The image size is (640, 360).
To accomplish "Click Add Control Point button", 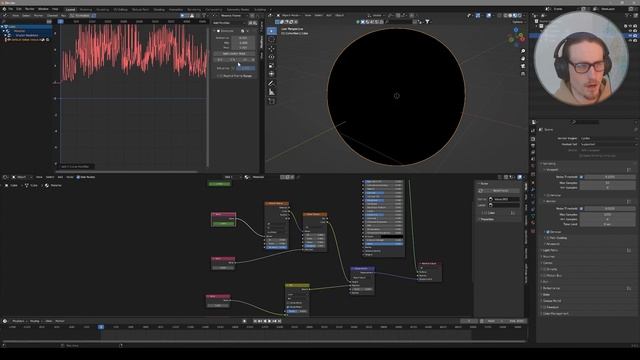I will point(234,53).
